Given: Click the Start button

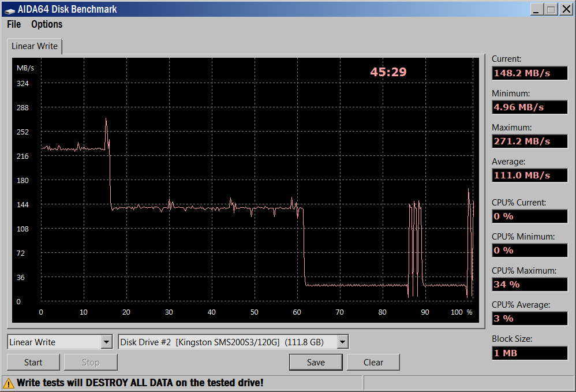Looking at the screenshot, I should pos(33,363).
